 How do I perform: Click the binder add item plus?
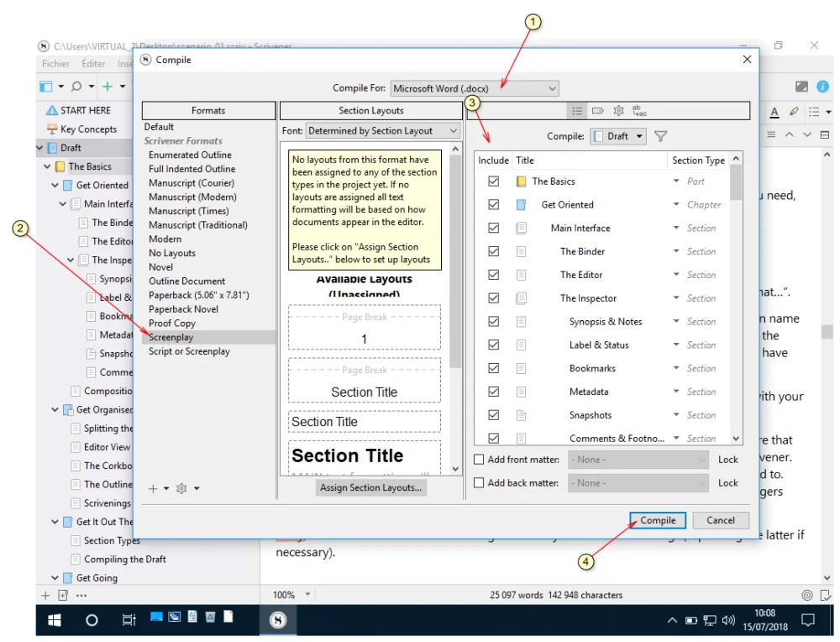coord(45,596)
